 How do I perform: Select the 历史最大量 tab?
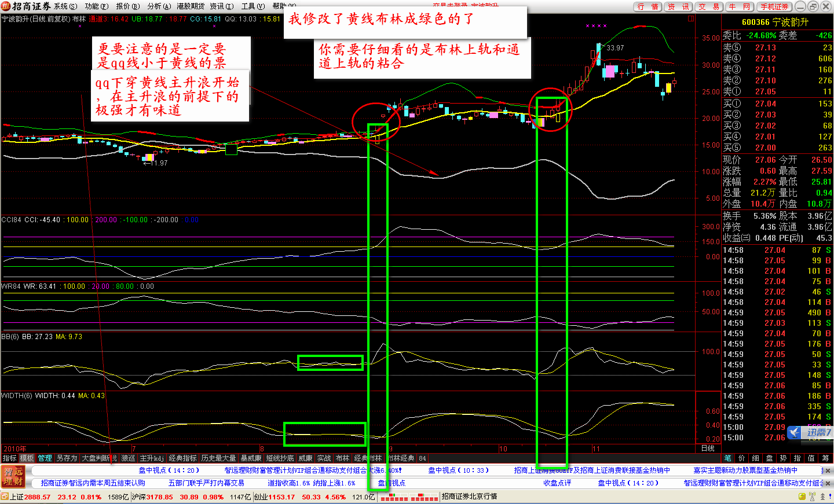click(x=219, y=458)
